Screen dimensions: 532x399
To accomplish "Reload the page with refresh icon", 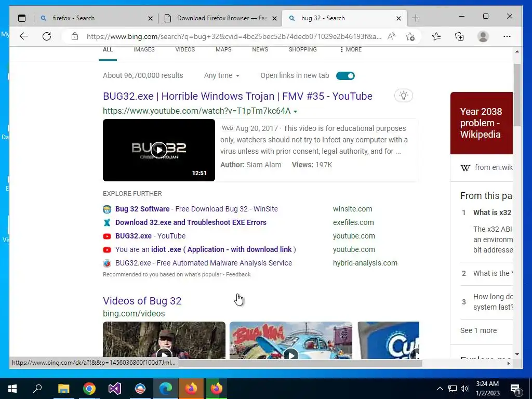I will [47, 36].
